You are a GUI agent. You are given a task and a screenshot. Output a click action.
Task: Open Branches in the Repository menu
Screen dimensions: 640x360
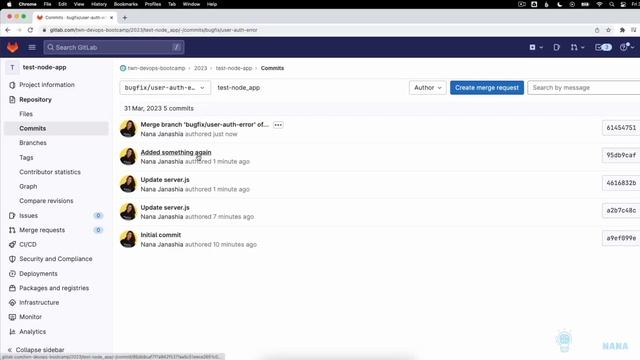(x=33, y=143)
